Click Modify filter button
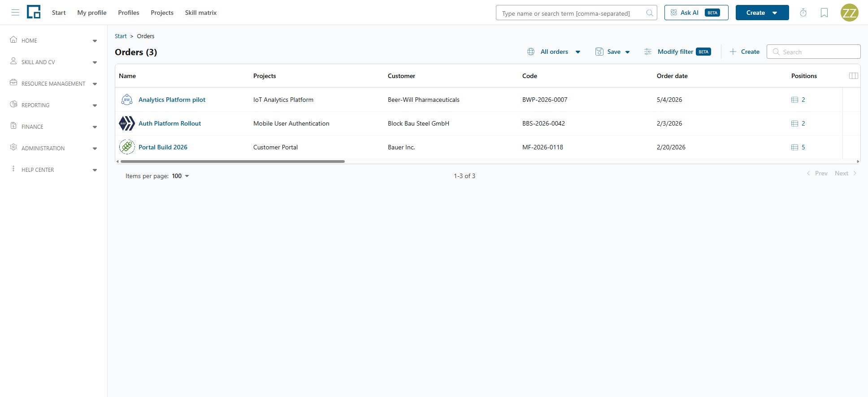868x397 pixels. pos(677,52)
